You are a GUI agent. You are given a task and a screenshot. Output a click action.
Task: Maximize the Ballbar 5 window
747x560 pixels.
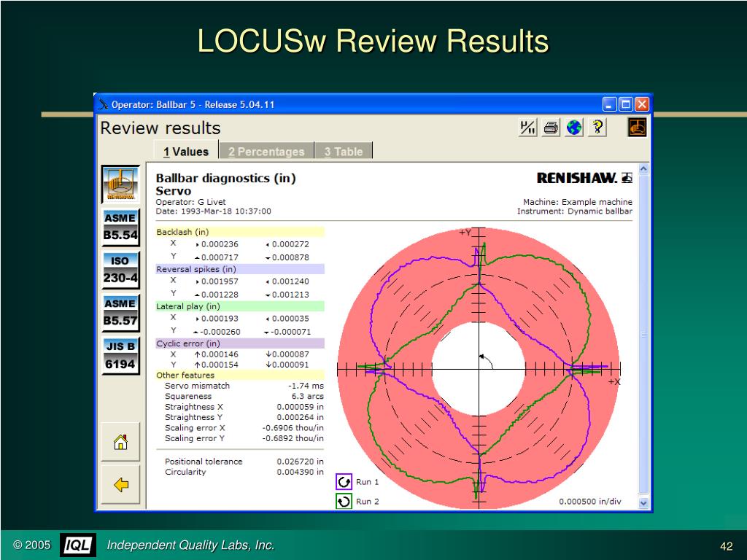[x=625, y=104]
